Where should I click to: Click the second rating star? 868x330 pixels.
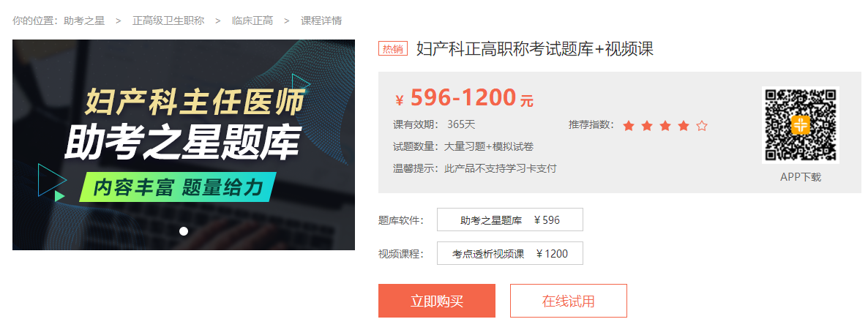646,126
